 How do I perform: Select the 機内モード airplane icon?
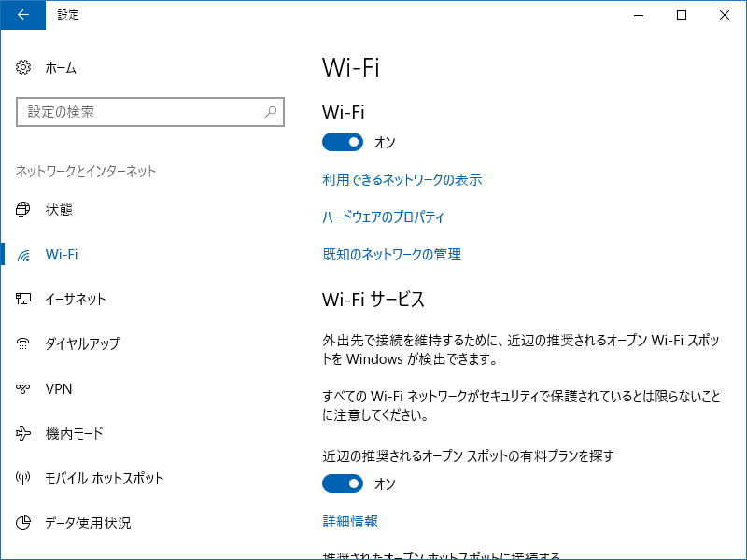click(23, 433)
